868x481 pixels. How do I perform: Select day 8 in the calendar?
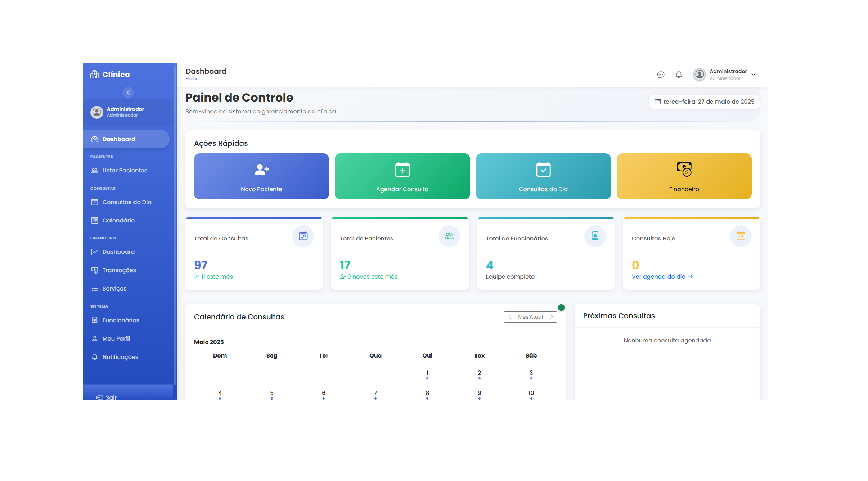pyautogui.click(x=427, y=393)
